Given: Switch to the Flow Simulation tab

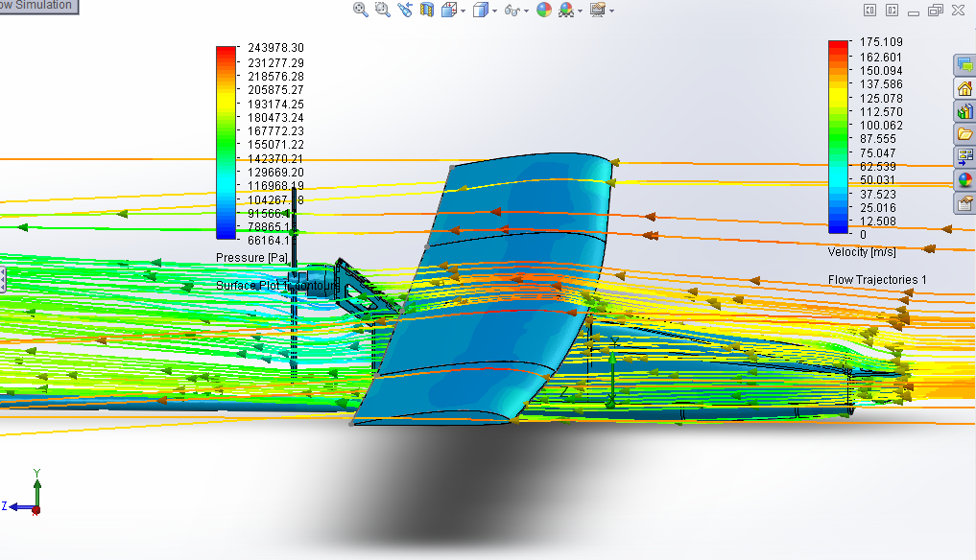Looking at the screenshot, I should [x=38, y=6].
